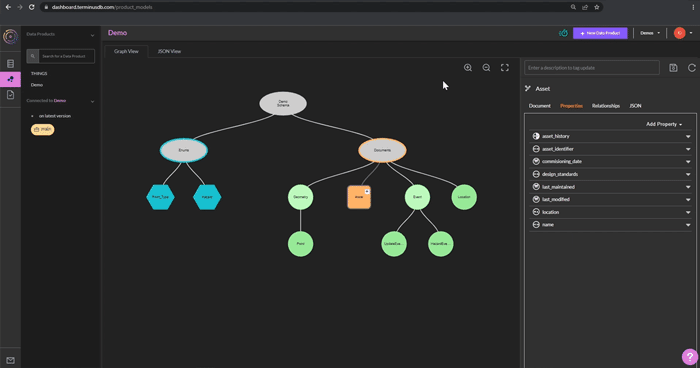Open the document explorer sidebar icon

point(10,95)
